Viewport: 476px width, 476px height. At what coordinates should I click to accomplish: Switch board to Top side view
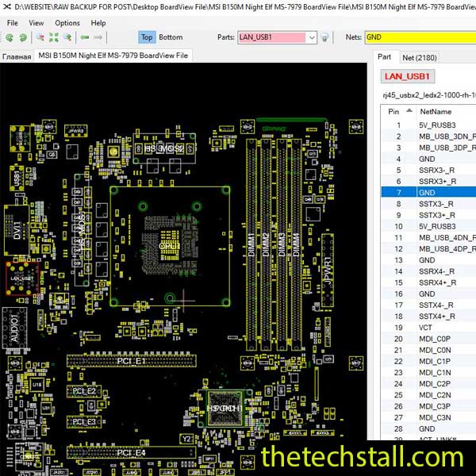pos(147,37)
